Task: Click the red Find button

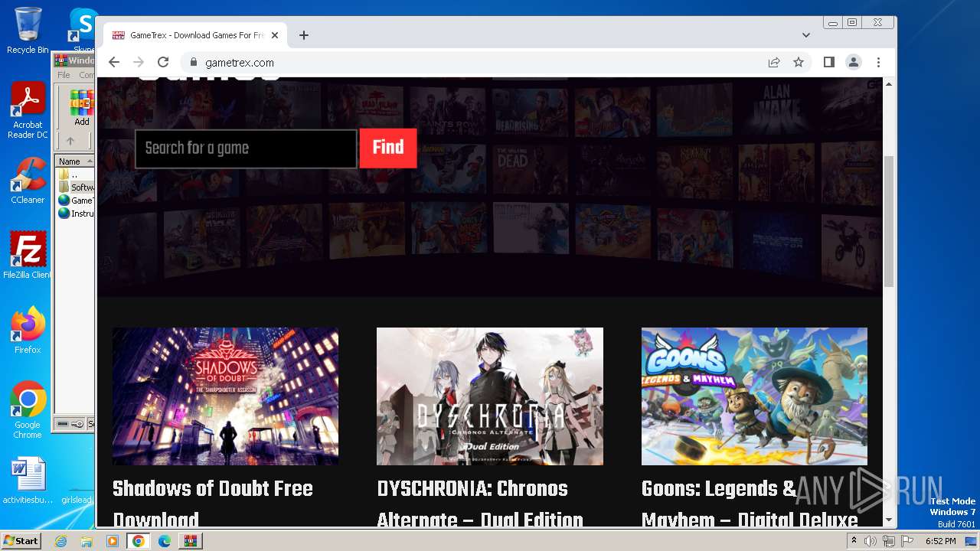Action: tap(388, 148)
